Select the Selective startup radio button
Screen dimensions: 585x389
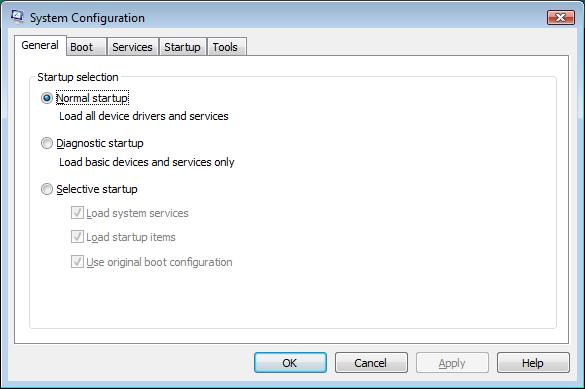tap(47, 189)
